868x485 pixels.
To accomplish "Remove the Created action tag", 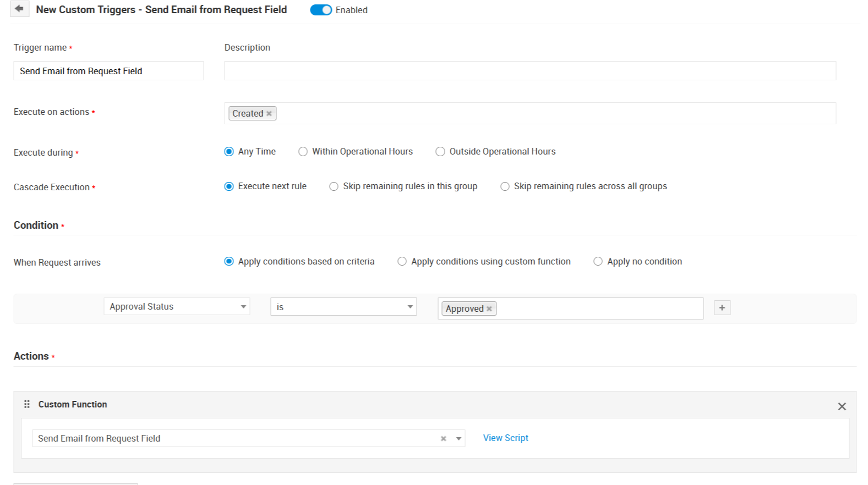I will point(269,114).
